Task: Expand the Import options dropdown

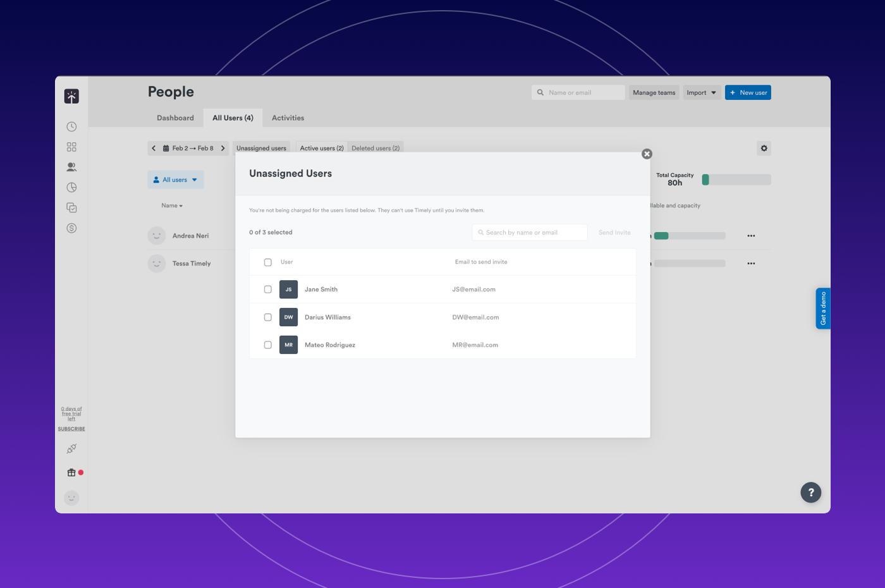Action: point(702,92)
